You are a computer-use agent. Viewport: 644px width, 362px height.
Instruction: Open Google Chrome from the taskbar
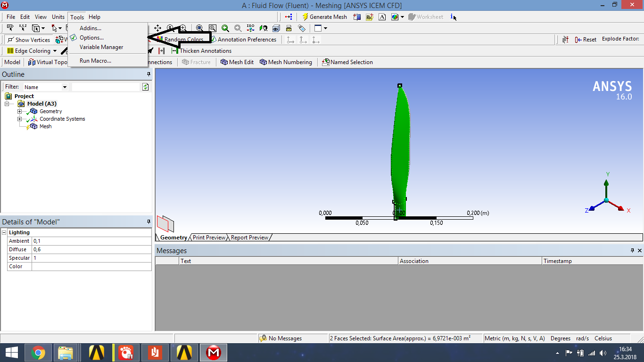pos(38,352)
